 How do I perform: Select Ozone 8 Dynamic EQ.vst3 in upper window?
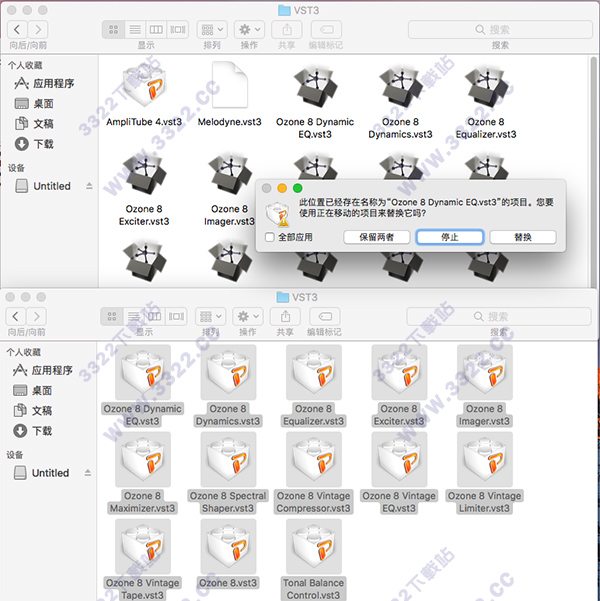click(x=315, y=85)
